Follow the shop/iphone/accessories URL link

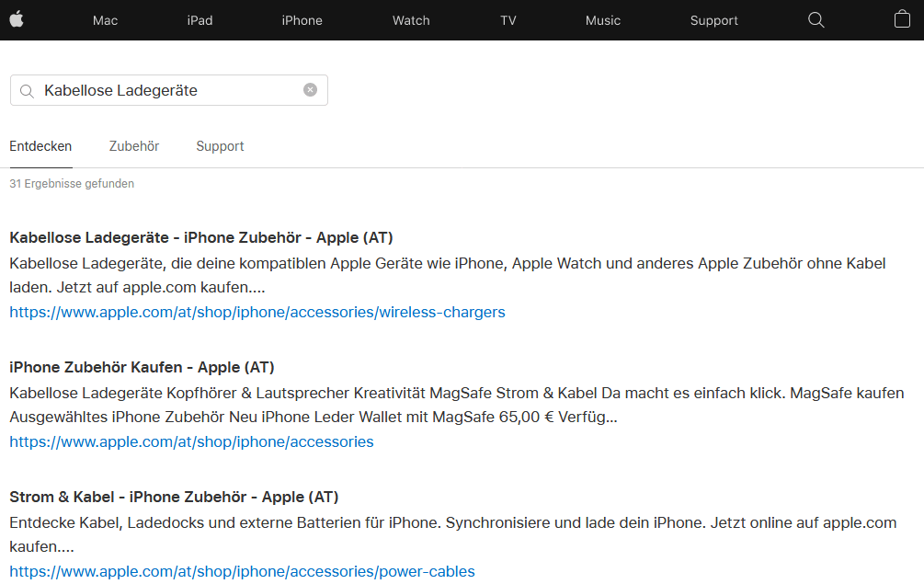coord(191,442)
